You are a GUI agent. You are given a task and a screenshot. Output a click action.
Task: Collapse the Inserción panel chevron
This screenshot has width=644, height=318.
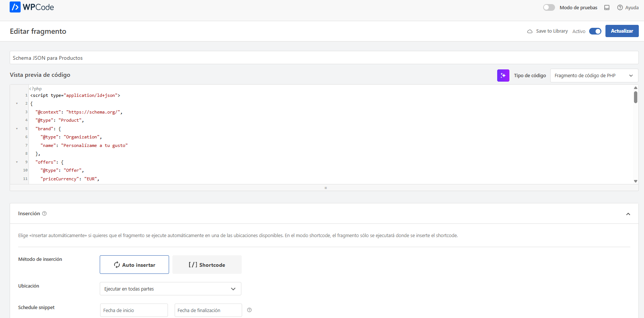(x=628, y=214)
